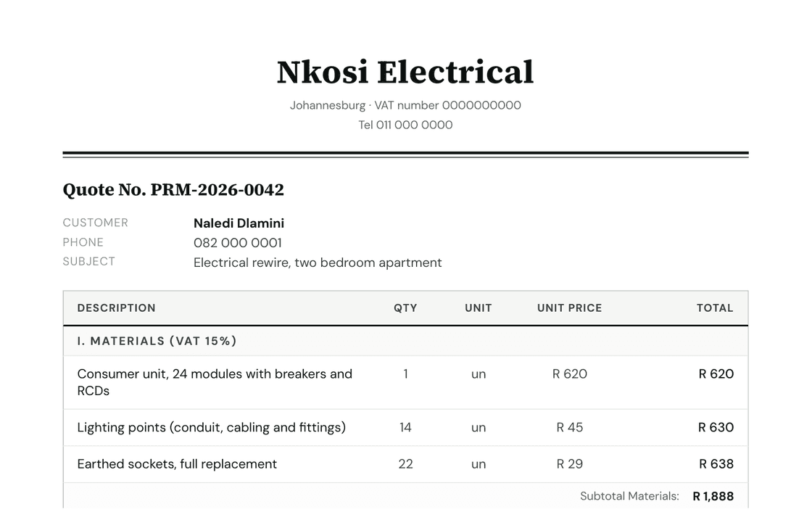Click the DESCRIPTION column header

tap(117, 308)
